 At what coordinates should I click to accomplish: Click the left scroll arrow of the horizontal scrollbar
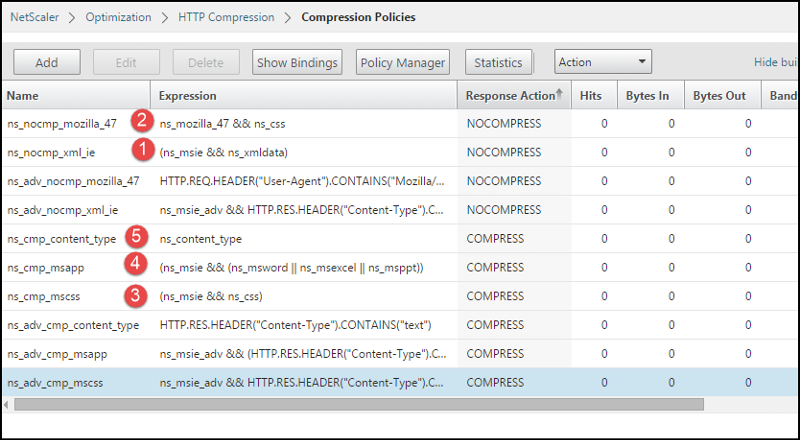pos(6,405)
